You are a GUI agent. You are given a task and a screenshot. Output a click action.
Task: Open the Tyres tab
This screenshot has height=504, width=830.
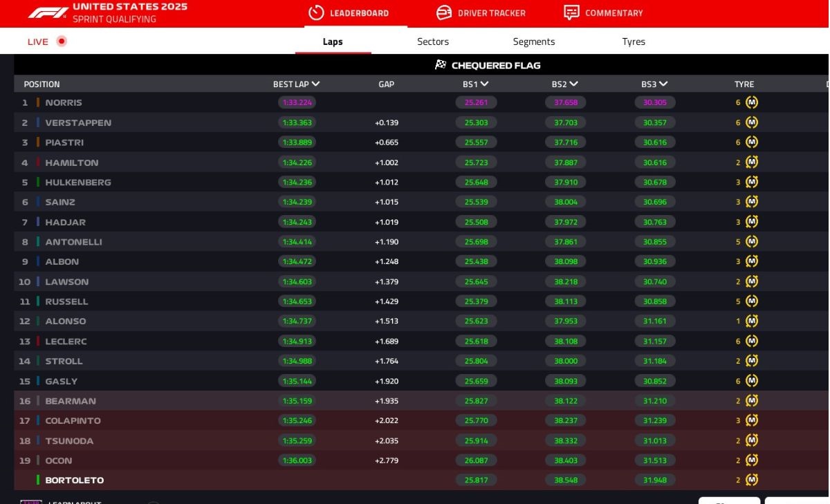634,41
